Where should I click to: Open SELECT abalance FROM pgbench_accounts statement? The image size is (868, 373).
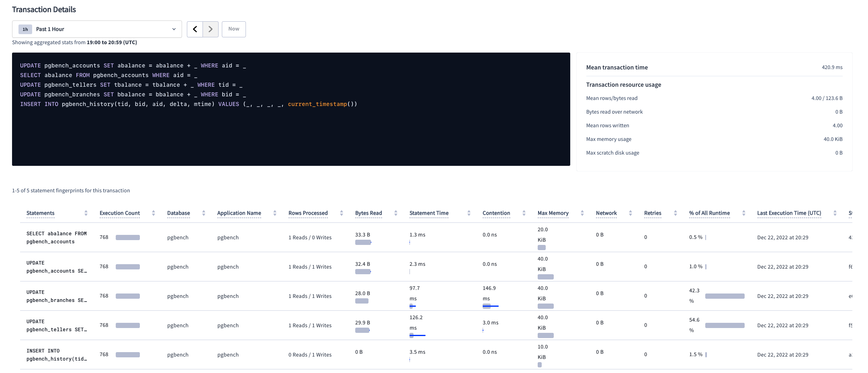(x=57, y=238)
